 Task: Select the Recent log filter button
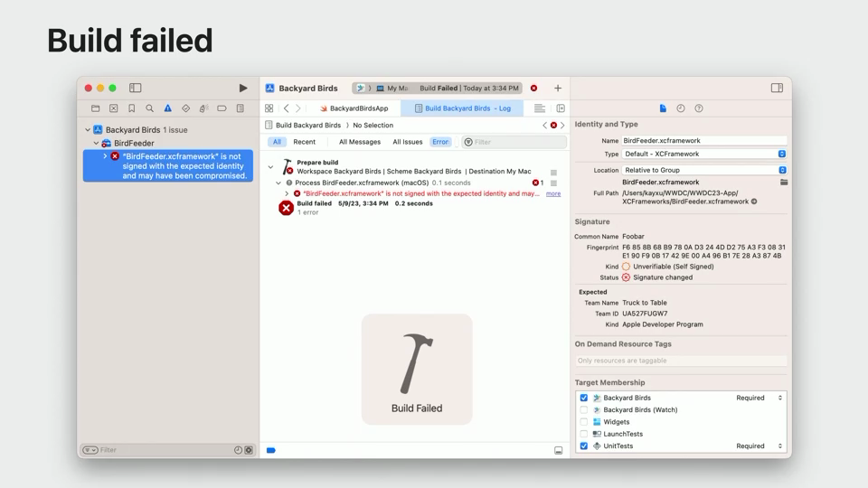[x=305, y=142]
